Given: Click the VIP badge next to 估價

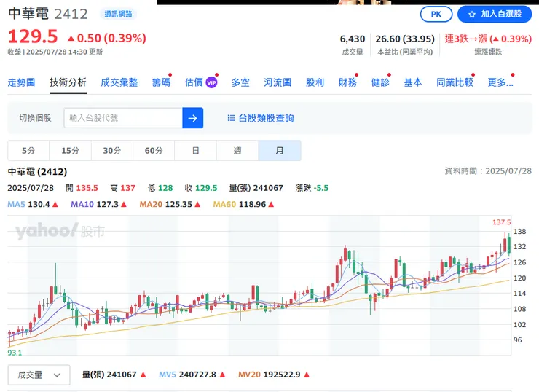Looking at the screenshot, I should (211, 82).
